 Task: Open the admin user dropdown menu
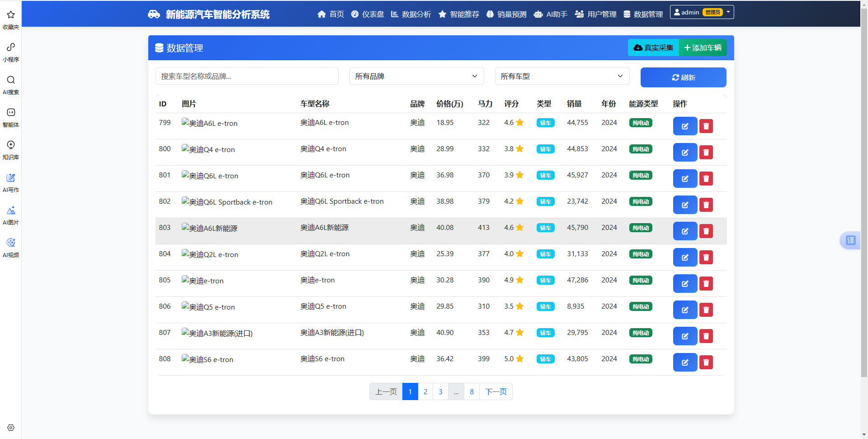[x=702, y=12]
